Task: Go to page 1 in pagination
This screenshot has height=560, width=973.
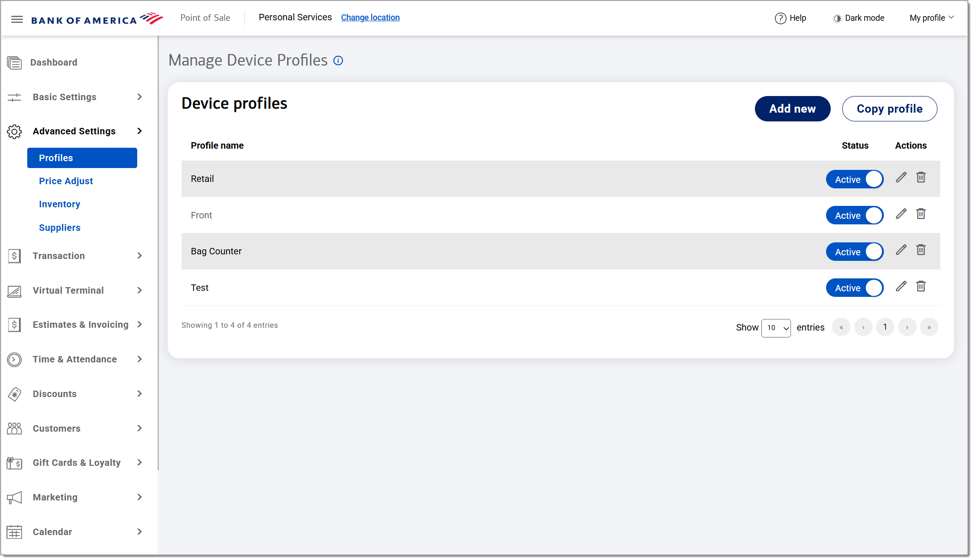Action: 885,327
